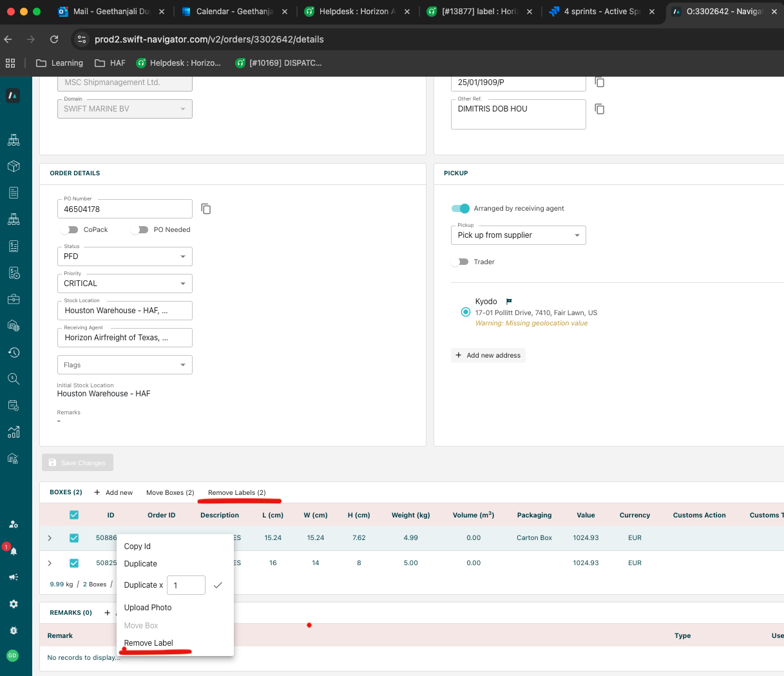
Task: Add a remark with the plus button
Action: tap(107, 612)
